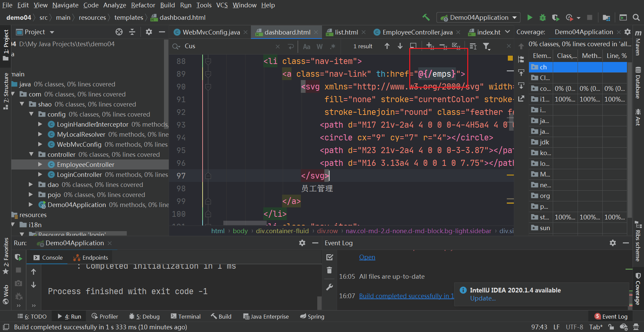This screenshot has height=332, width=644.
Task: Expand the pojo package node
Action: pos(31,195)
